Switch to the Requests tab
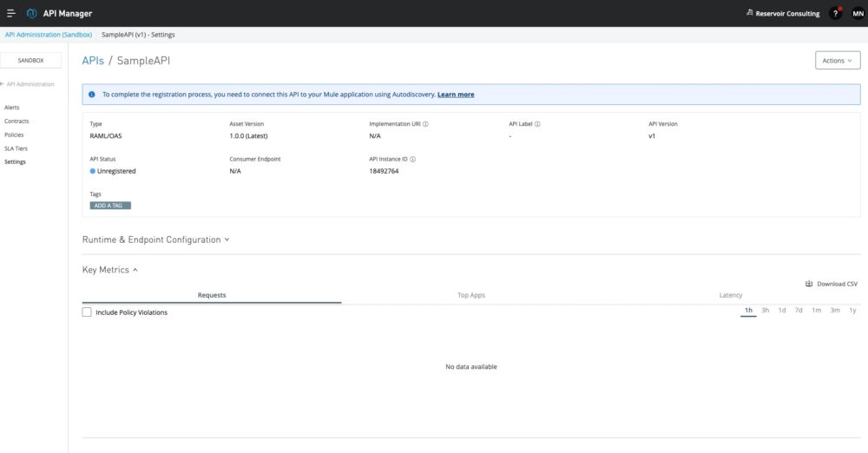Image resolution: width=868 pixels, height=453 pixels. 212,295
